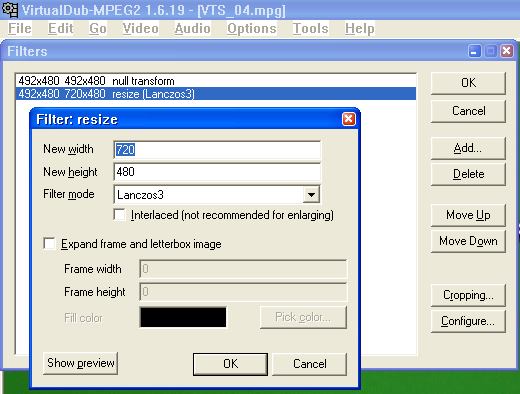Open the Go menu
The image size is (520, 394).
coord(98,28)
